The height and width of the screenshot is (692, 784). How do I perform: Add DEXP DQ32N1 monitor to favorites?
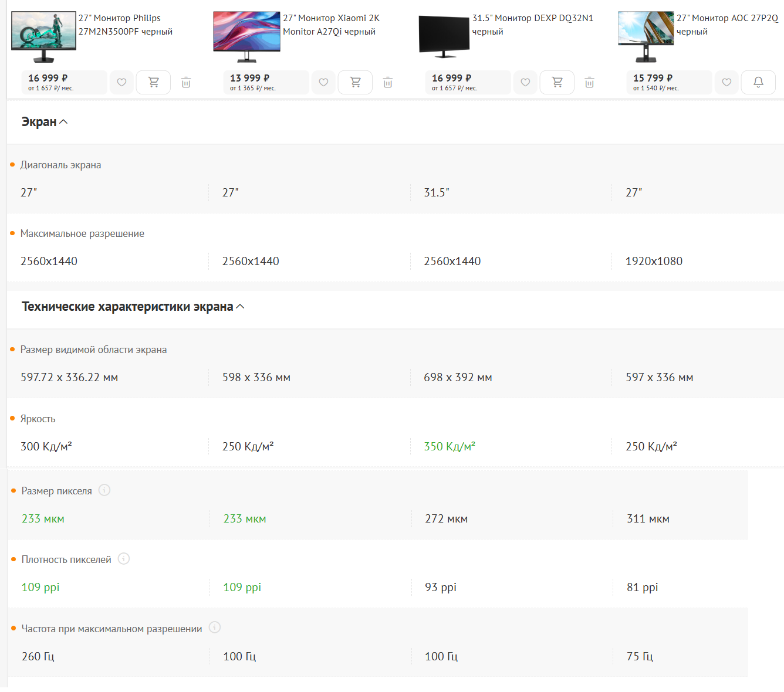(525, 83)
